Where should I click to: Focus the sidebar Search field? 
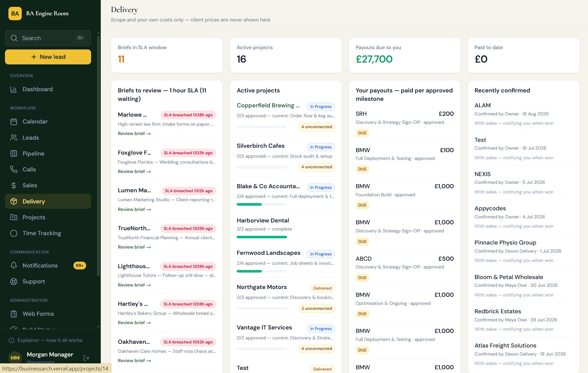click(48, 38)
